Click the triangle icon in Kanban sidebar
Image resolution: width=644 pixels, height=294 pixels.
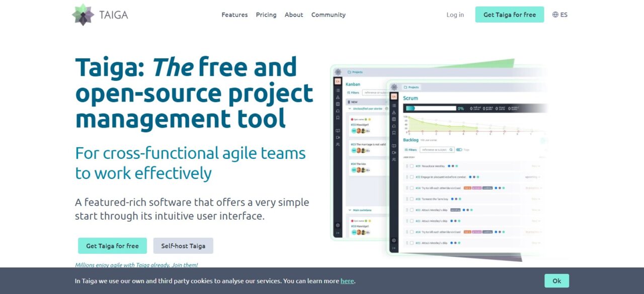(x=338, y=97)
